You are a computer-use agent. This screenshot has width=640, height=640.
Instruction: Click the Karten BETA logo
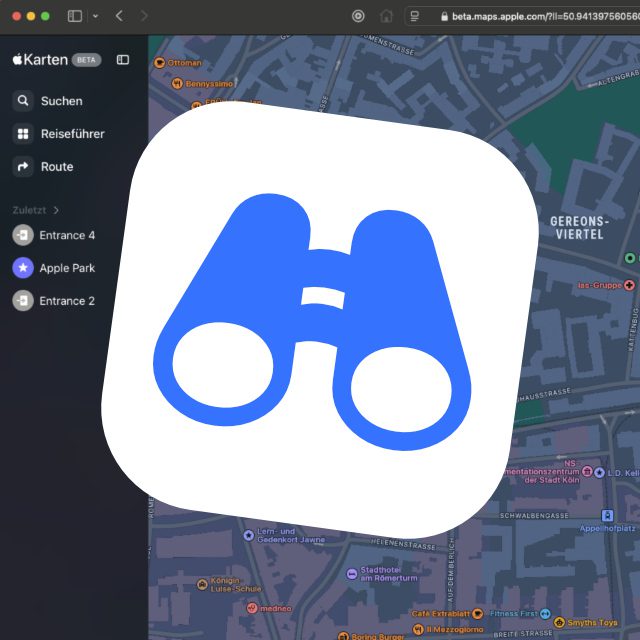(40, 60)
